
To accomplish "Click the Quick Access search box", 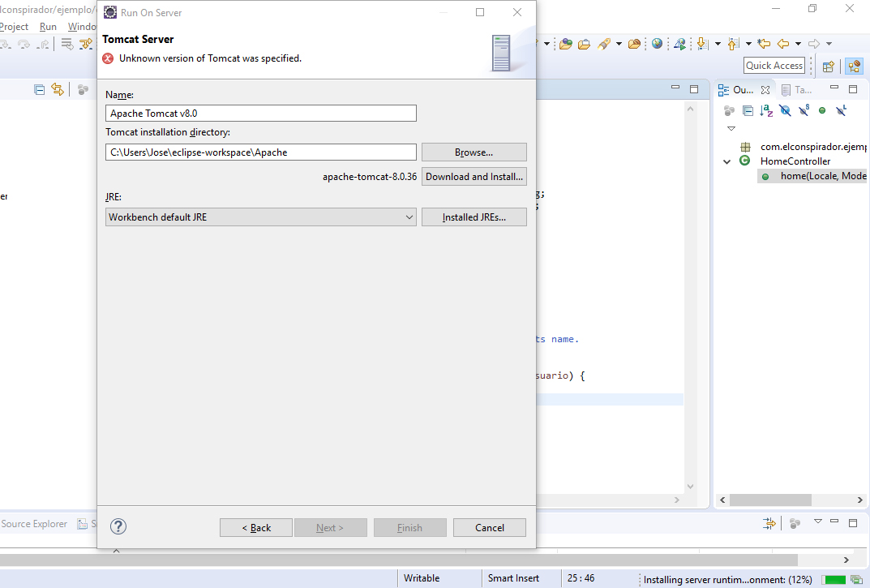I will [x=774, y=66].
